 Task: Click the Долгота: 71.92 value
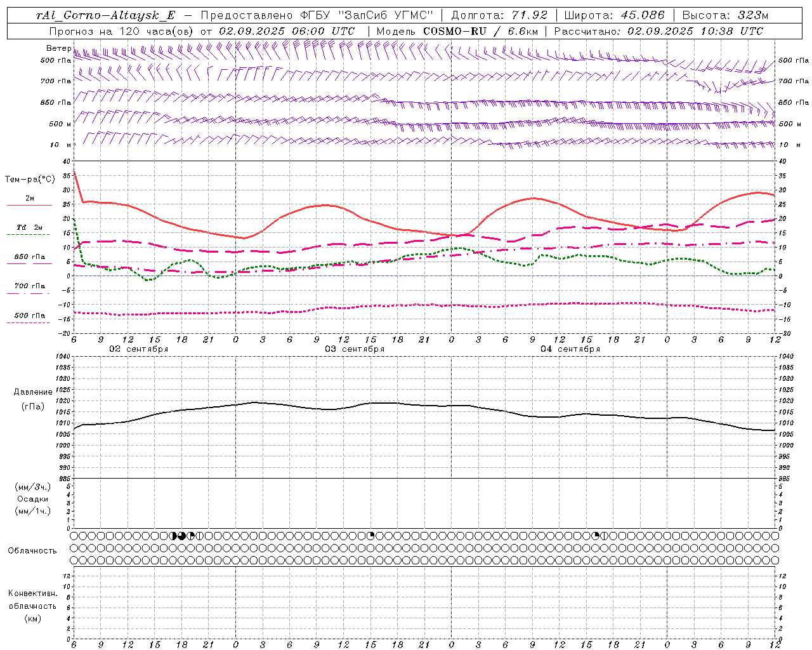click(499, 15)
